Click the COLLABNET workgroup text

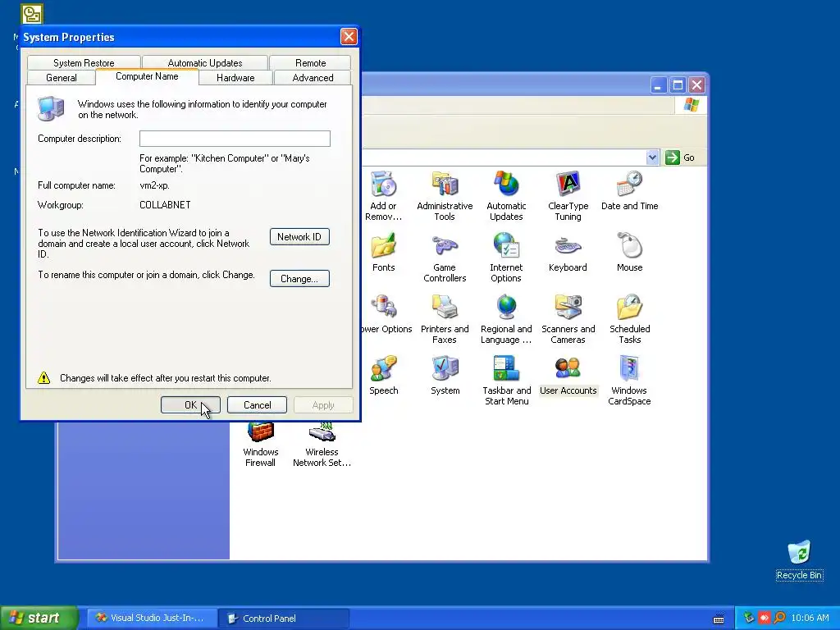point(165,204)
